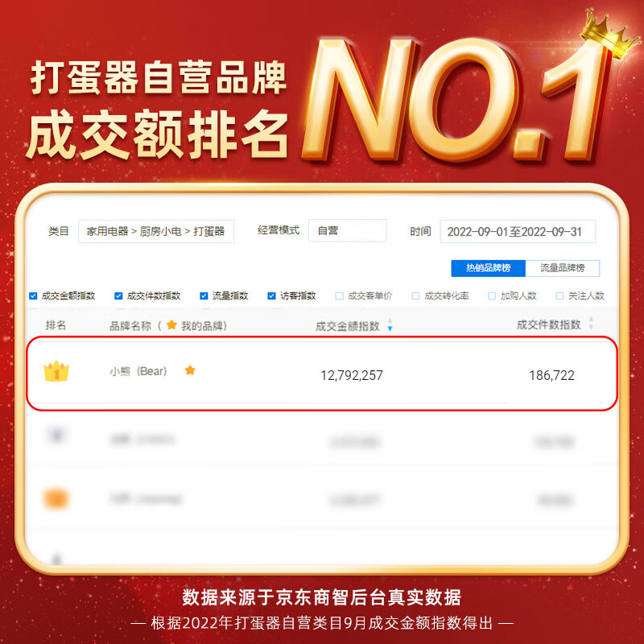Open the 经营模式 dropdown showing 自营
The height and width of the screenshot is (644, 644).
[348, 230]
